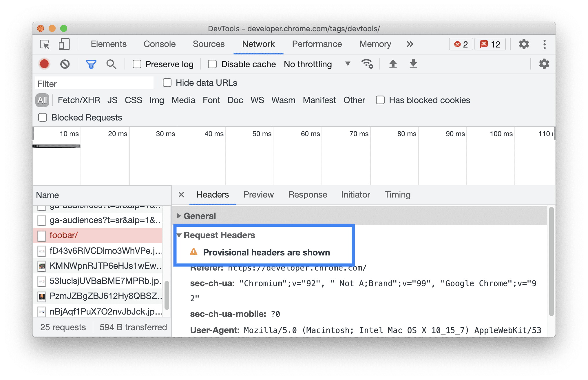Image resolution: width=588 pixels, height=380 pixels.
Task: Collapse the Request Headers section
Action: click(x=179, y=235)
